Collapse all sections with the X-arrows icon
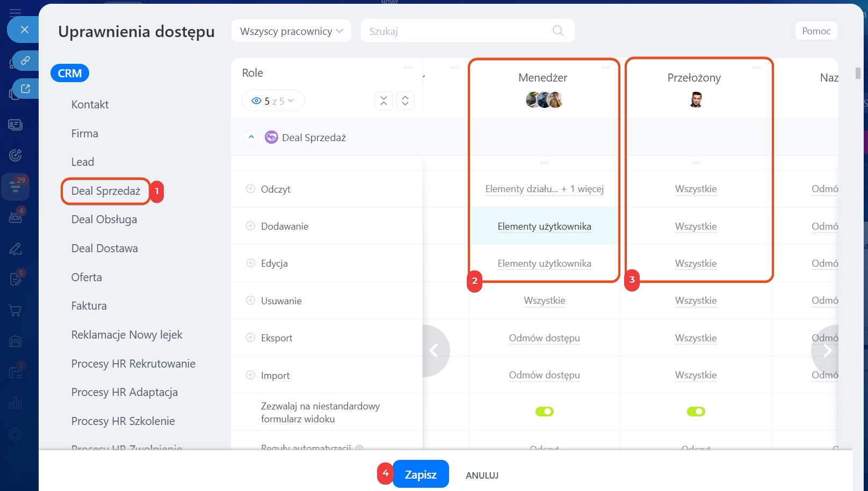This screenshot has width=868, height=491. point(384,100)
